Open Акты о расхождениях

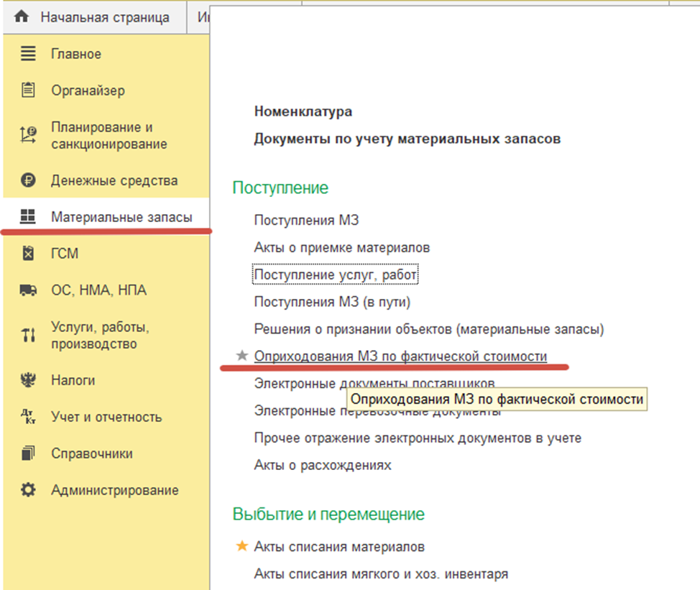coord(322,465)
